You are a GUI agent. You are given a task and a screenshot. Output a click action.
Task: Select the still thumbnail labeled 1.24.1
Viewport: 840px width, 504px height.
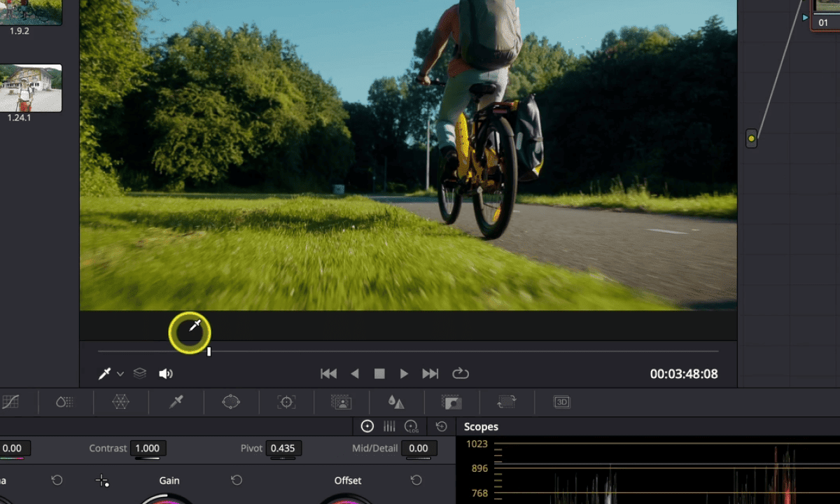31,87
